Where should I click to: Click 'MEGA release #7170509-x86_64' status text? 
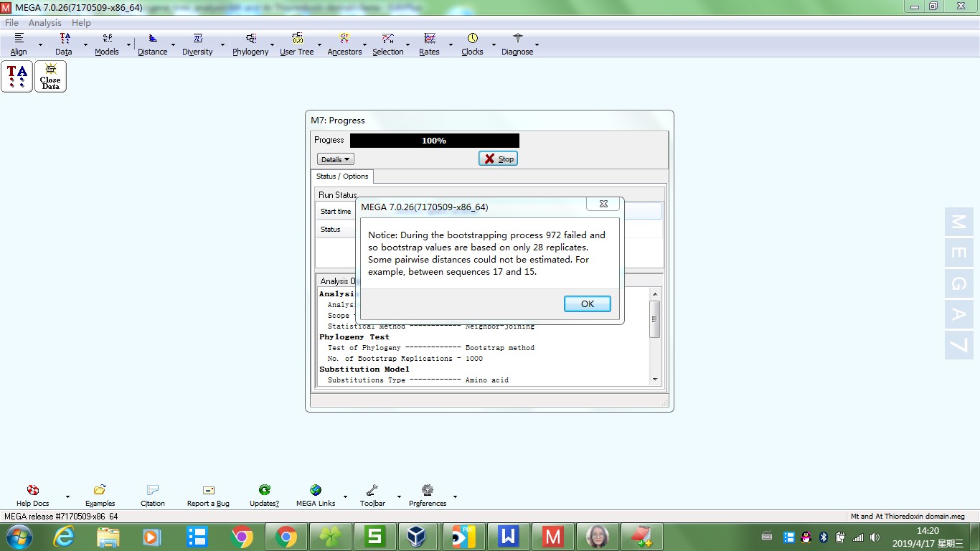pos(62,517)
